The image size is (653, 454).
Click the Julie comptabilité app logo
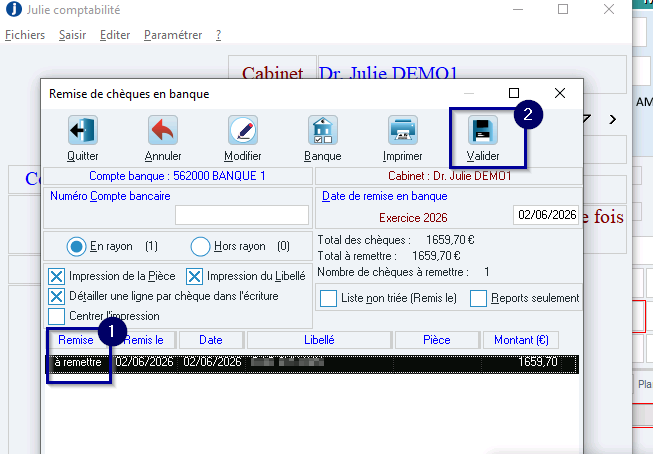(x=14, y=9)
